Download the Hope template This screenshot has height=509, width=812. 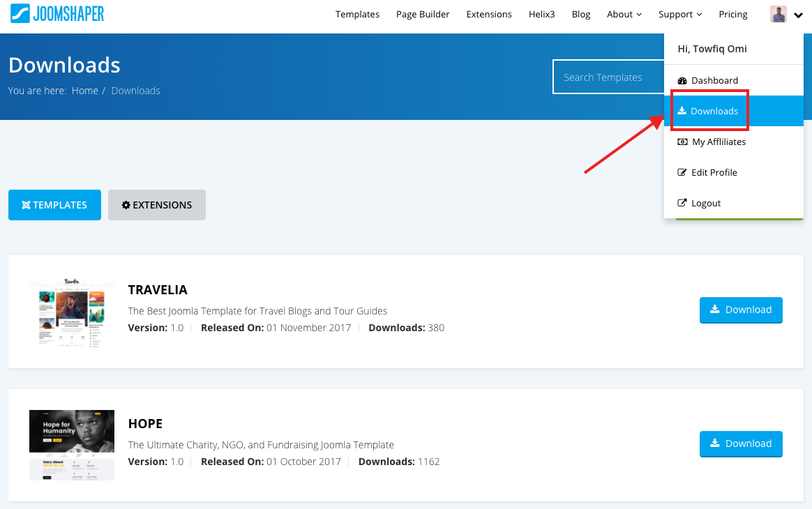point(741,443)
